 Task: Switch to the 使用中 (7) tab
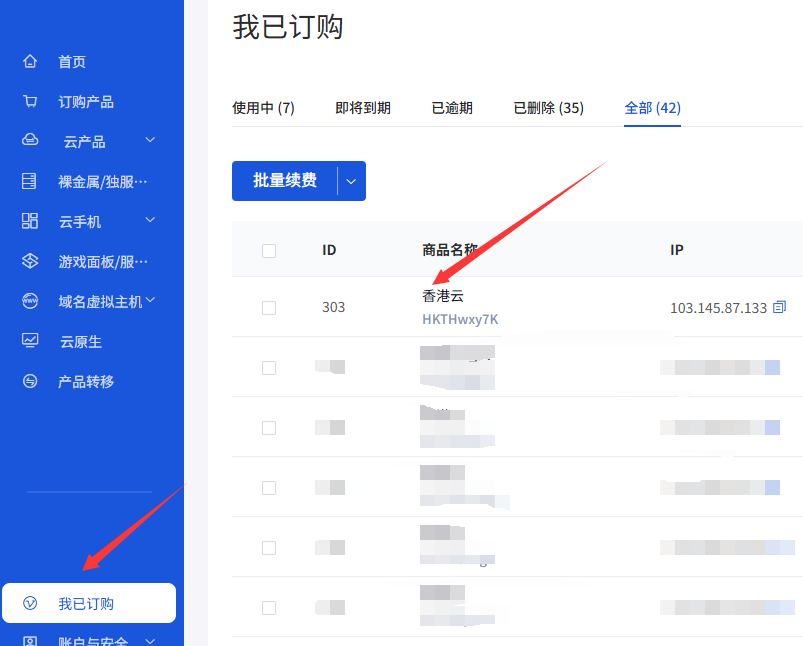click(263, 108)
